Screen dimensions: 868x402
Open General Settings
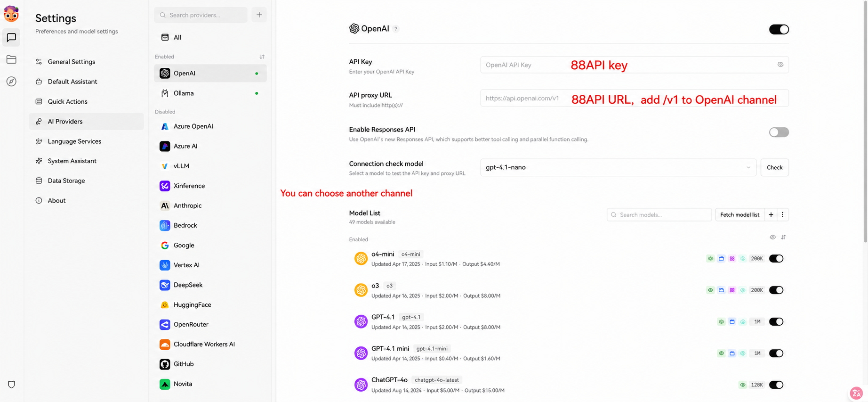point(87,62)
